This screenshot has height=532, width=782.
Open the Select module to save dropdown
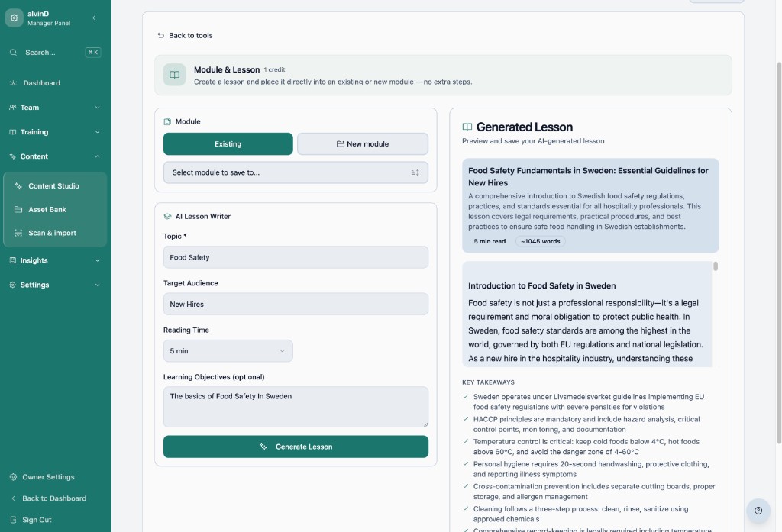coord(296,172)
